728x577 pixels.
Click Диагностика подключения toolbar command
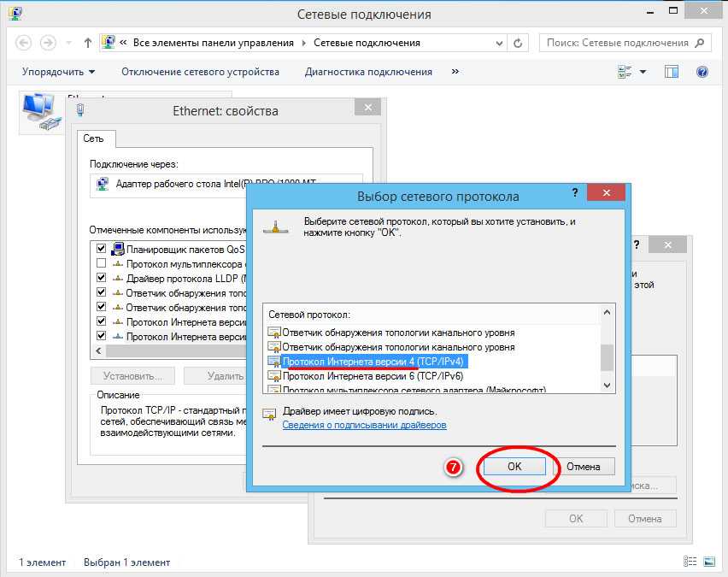(x=368, y=72)
